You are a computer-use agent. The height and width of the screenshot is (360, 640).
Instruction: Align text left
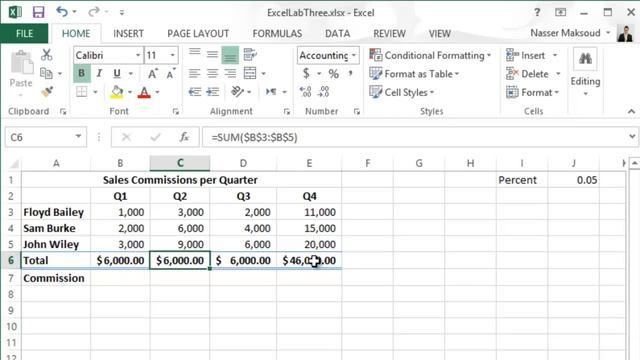[195, 73]
